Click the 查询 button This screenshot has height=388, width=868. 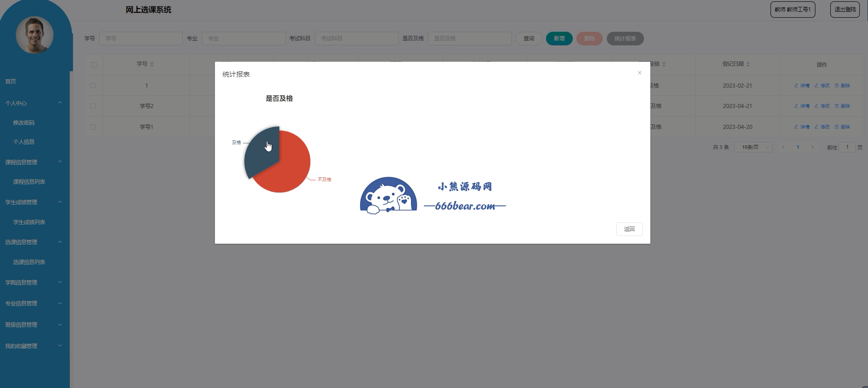tap(529, 39)
